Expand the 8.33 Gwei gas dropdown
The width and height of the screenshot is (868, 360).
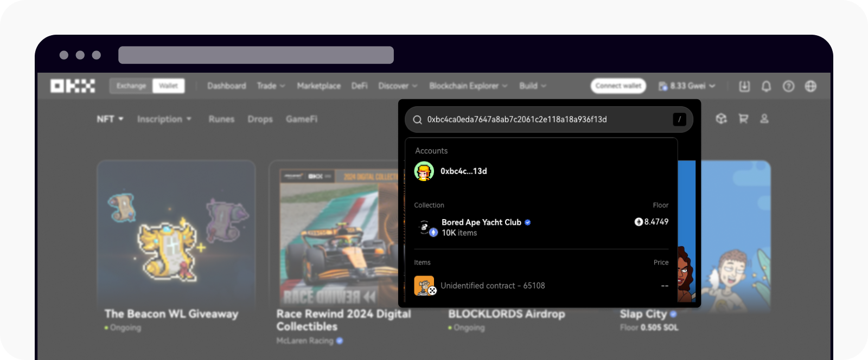click(687, 86)
